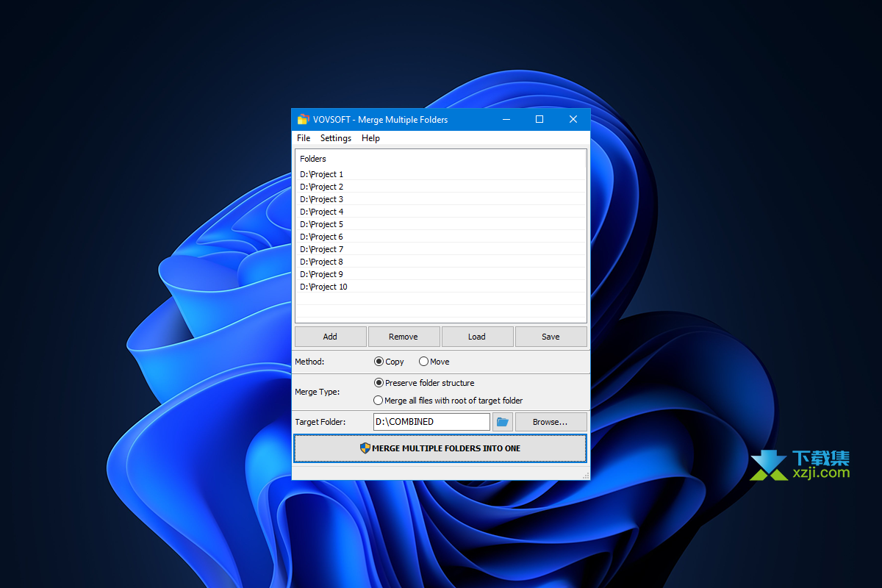This screenshot has height=588, width=882.
Task: Select the Copy method radio button
Action: pos(389,362)
